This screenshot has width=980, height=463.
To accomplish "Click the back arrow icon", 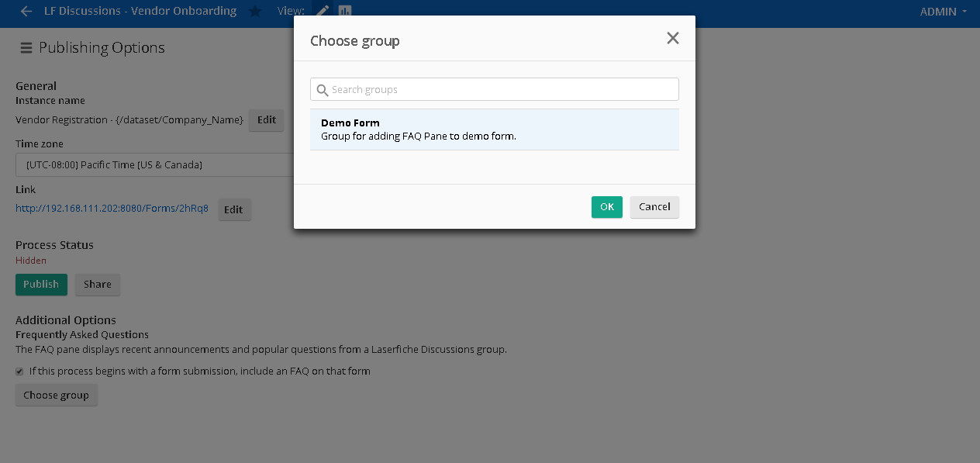I will (26, 12).
